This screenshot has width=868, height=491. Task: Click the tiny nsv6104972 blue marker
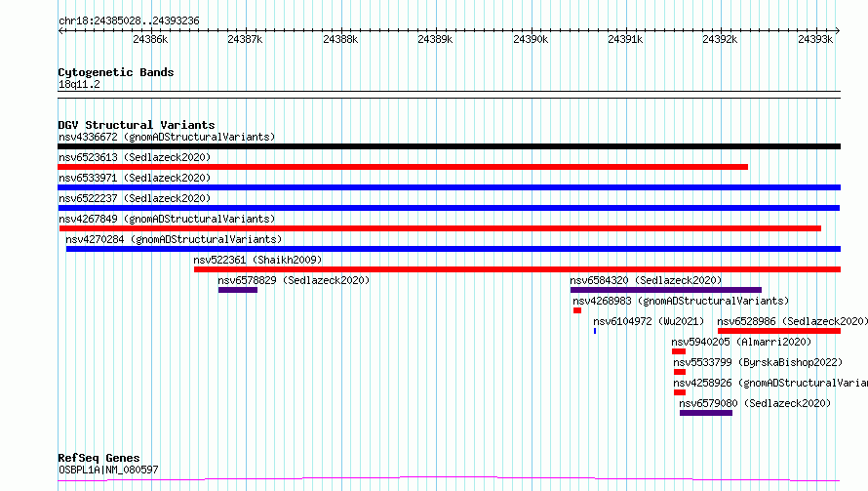coord(595,331)
